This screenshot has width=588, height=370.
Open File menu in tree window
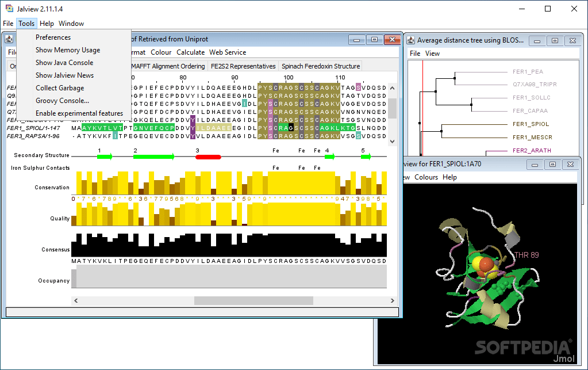click(x=415, y=54)
